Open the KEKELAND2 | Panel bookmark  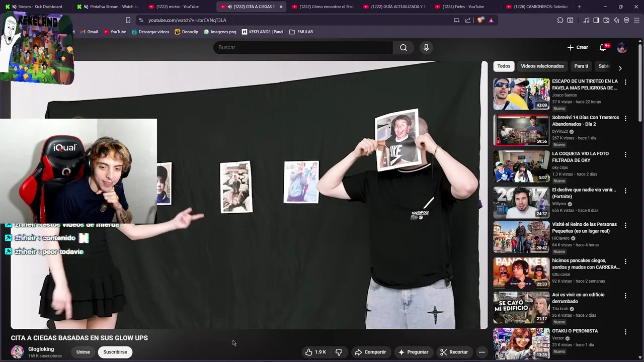[263, 32]
